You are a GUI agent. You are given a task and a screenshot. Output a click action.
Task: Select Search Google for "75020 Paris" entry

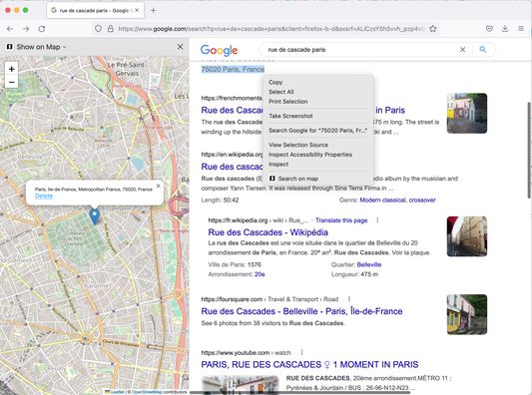coord(318,131)
